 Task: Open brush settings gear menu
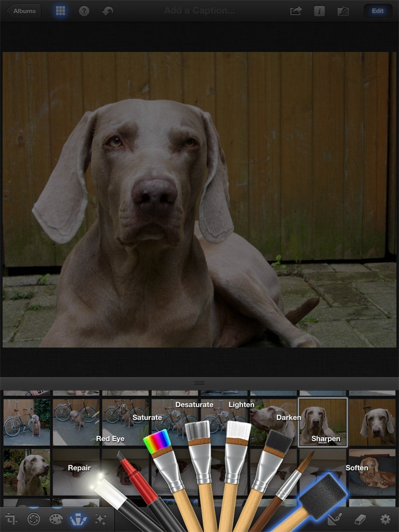point(385,519)
